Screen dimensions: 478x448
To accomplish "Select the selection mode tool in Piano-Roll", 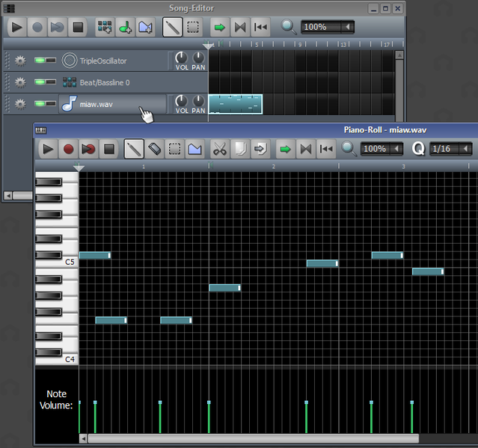I will click(x=175, y=150).
